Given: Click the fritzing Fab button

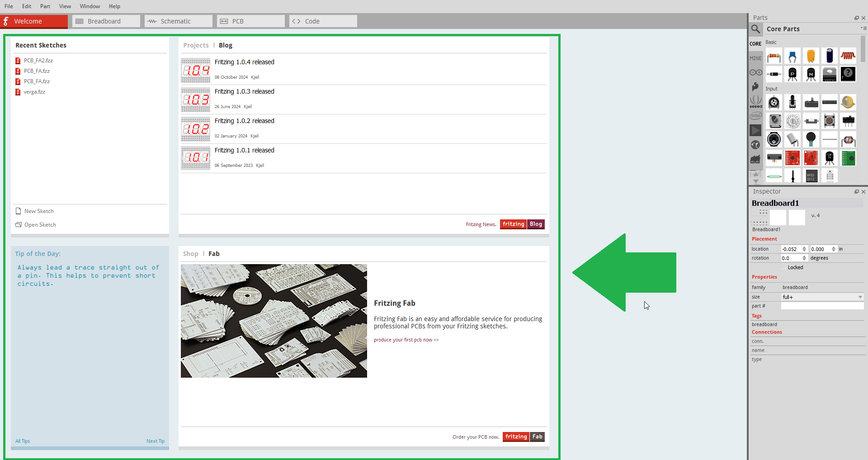Looking at the screenshot, I should pos(524,437).
